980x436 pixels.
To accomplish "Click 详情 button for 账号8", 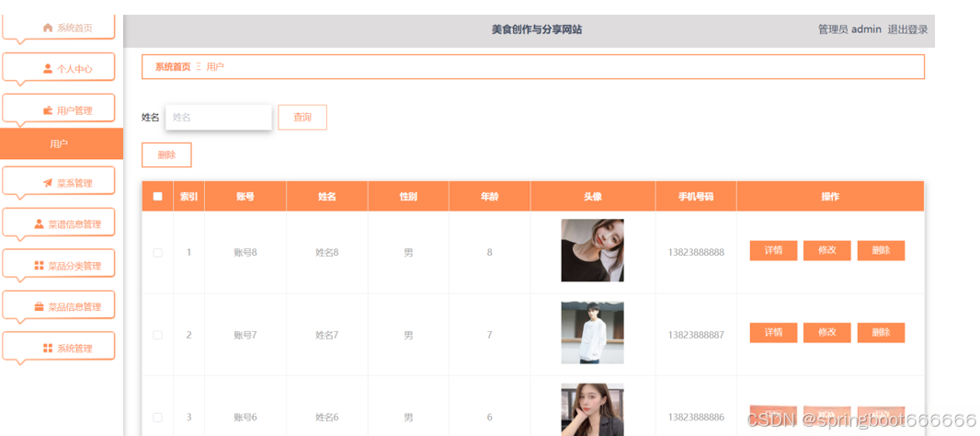I will pos(773,250).
